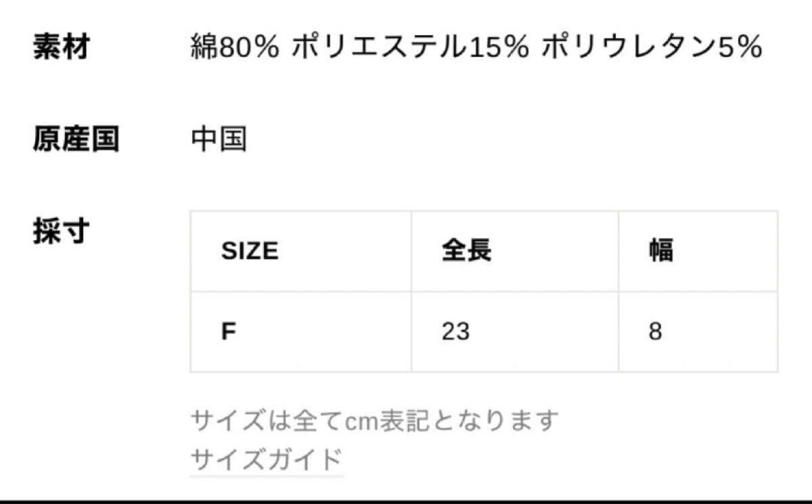Click the SIZE column header
The height and width of the screenshot is (504, 812).
pyautogui.click(x=250, y=252)
